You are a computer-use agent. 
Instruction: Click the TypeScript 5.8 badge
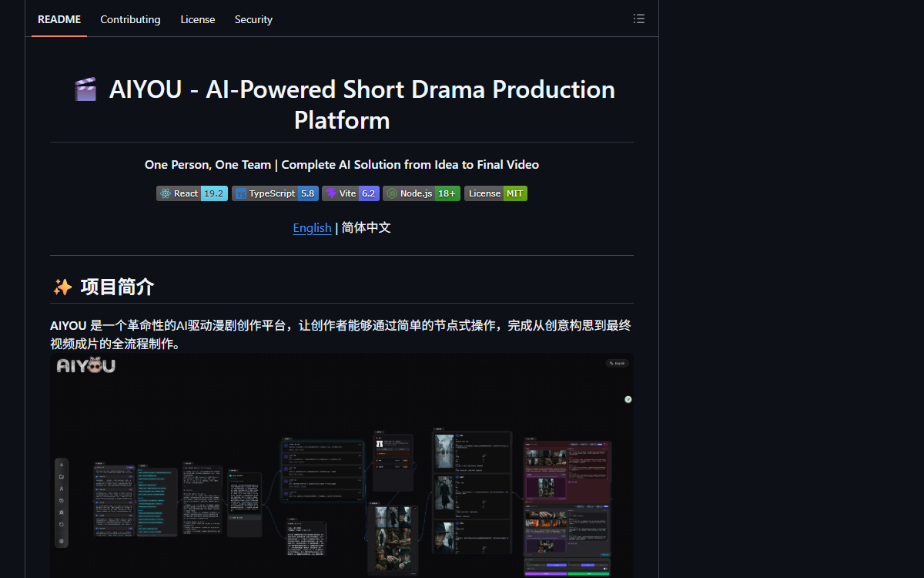point(275,193)
